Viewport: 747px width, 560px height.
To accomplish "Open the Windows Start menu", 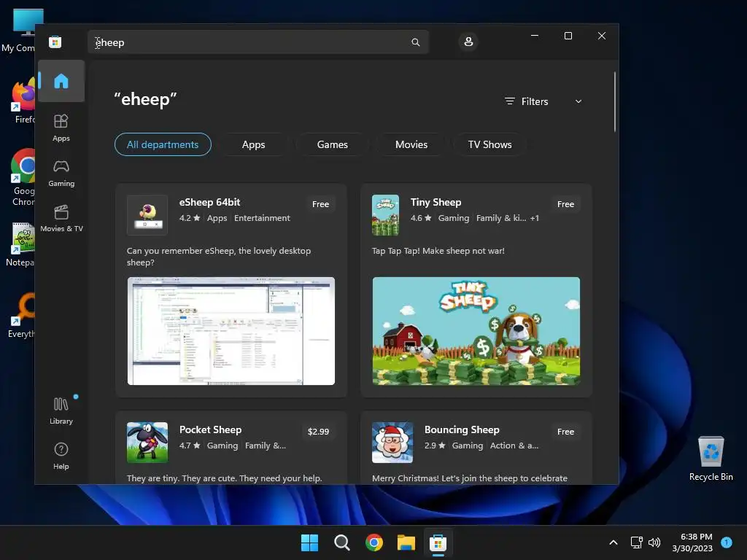I will point(309,542).
